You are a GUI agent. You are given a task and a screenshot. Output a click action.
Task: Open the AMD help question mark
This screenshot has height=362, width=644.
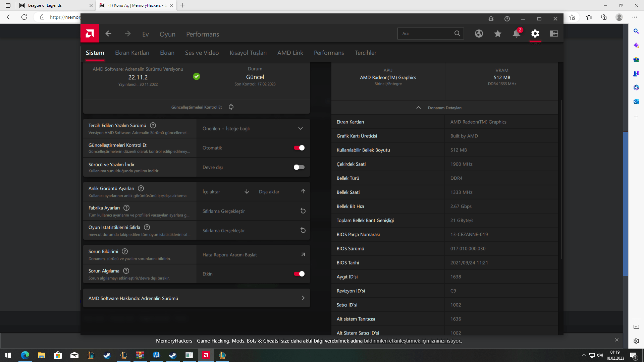point(507,19)
